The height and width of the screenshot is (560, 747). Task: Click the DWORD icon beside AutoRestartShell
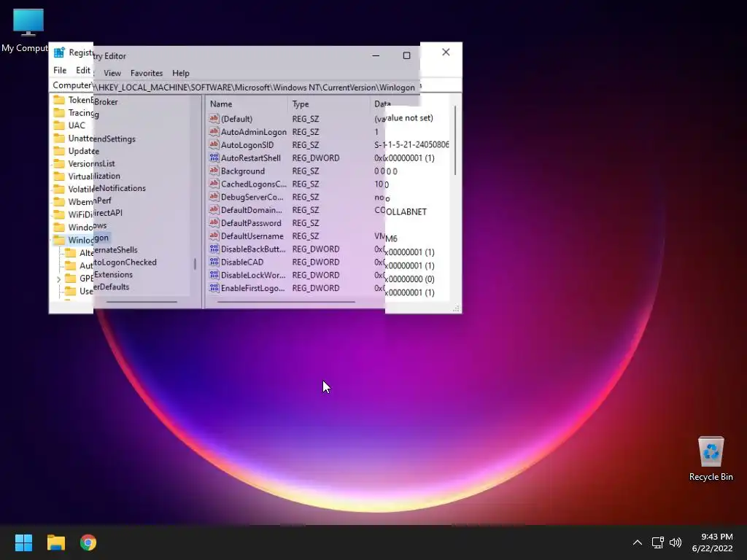tap(214, 157)
